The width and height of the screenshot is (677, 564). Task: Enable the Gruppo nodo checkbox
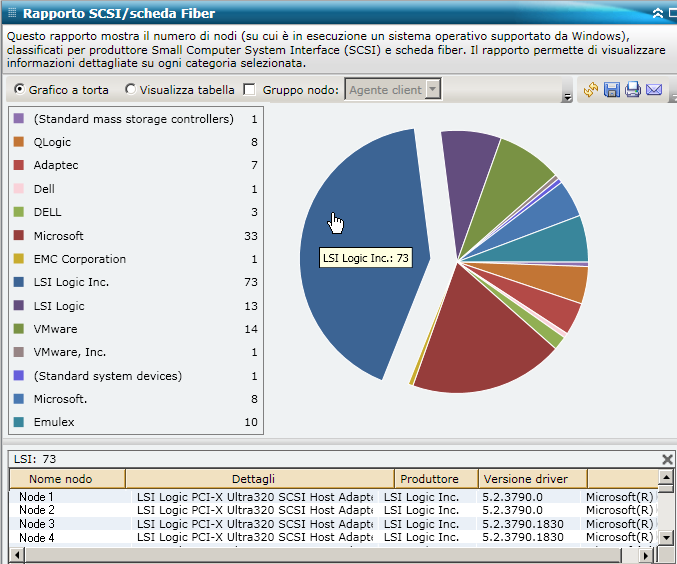(249, 90)
